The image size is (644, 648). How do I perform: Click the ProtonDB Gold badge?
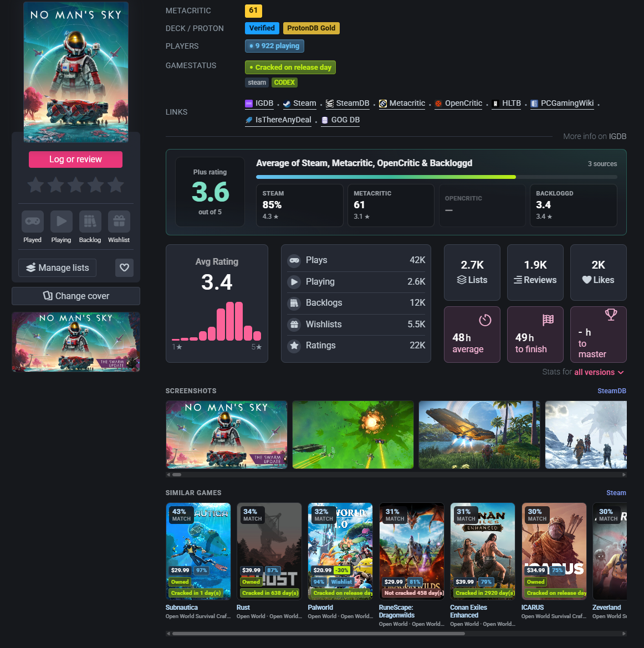[x=311, y=28]
